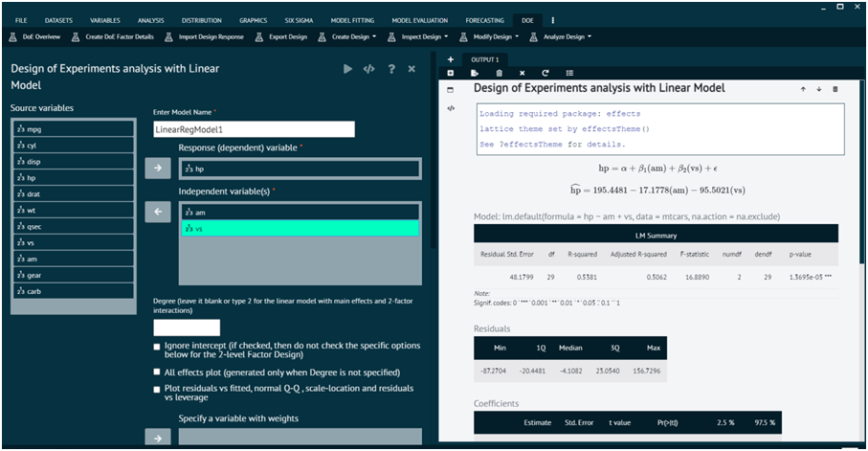The width and height of the screenshot is (868, 451).
Task: Select qsec in Source variables
Action: pyautogui.click(x=74, y=226)
